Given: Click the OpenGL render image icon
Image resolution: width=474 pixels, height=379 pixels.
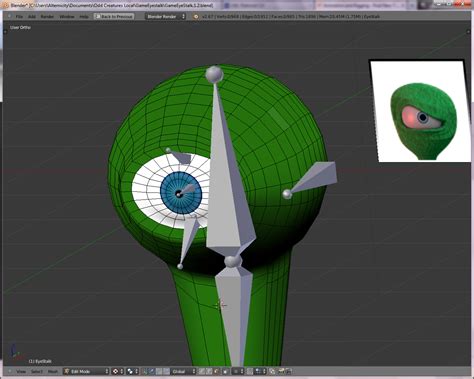Looking at the screenshot, I should [x=282, y=371].
